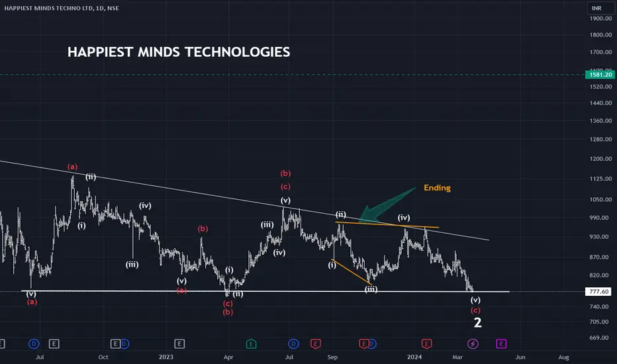Click the 705.00 price scale value
This screenshot has width=617, height=364.
[599, 322]
